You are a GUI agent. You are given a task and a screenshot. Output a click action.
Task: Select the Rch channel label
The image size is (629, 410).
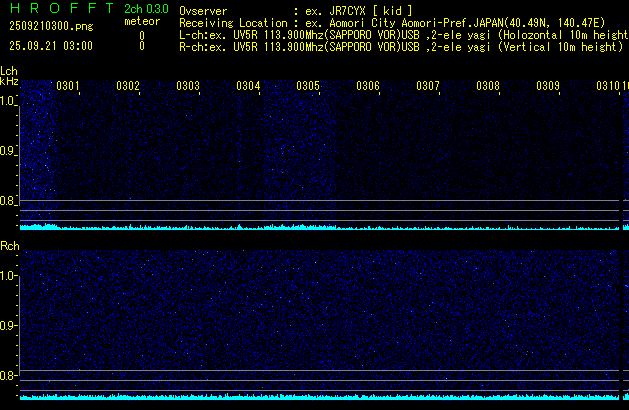(9, 246)
